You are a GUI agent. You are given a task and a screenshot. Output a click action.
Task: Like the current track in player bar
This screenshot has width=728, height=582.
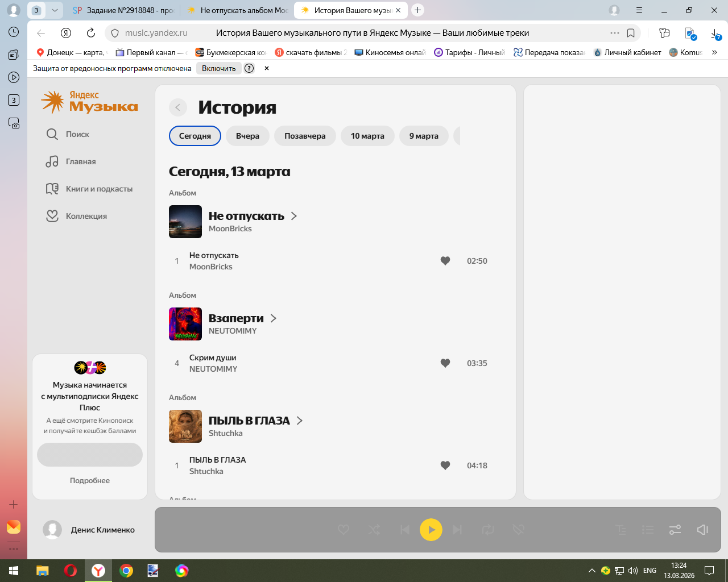344,530
